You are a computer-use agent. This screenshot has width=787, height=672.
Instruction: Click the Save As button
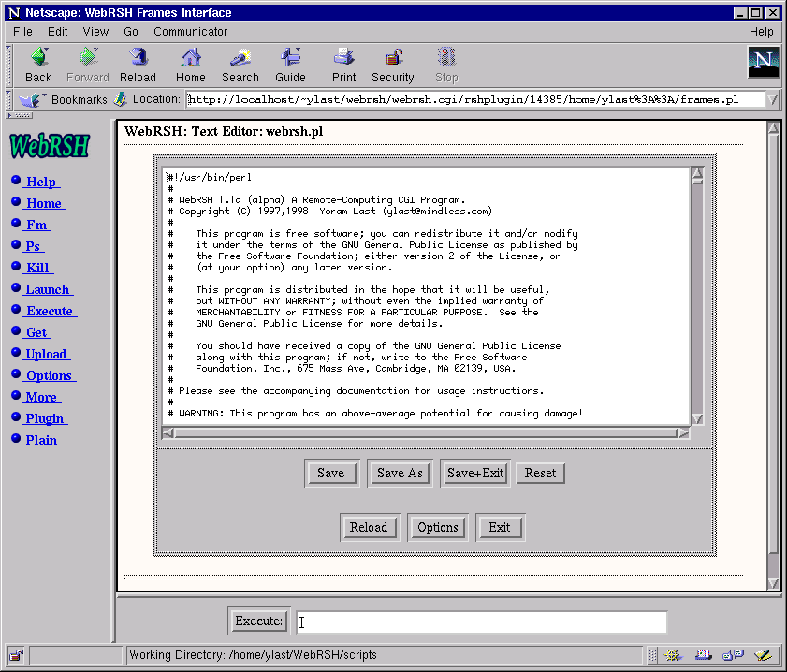[400, 474]
